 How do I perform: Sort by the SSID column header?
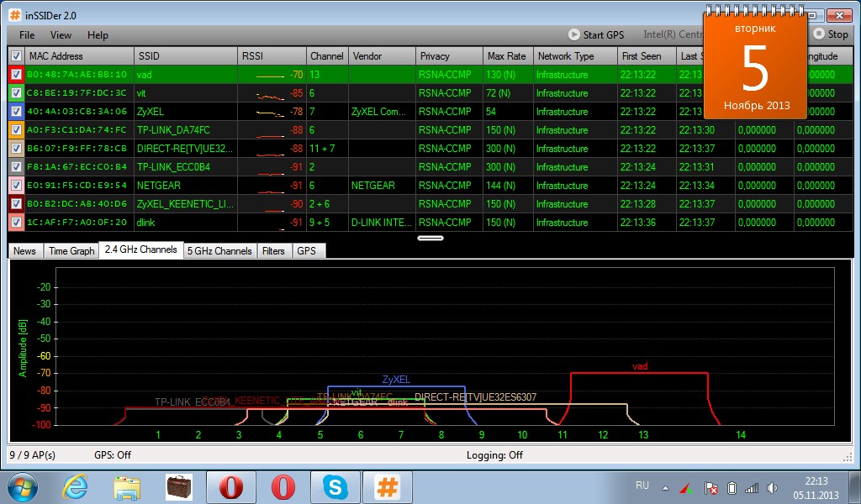coord(186,56)
